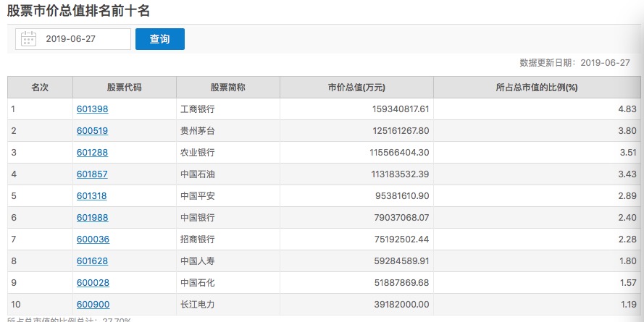Open stock code link 600028
The width and height of the screenshot is (644, 322).
click(93, 283)
